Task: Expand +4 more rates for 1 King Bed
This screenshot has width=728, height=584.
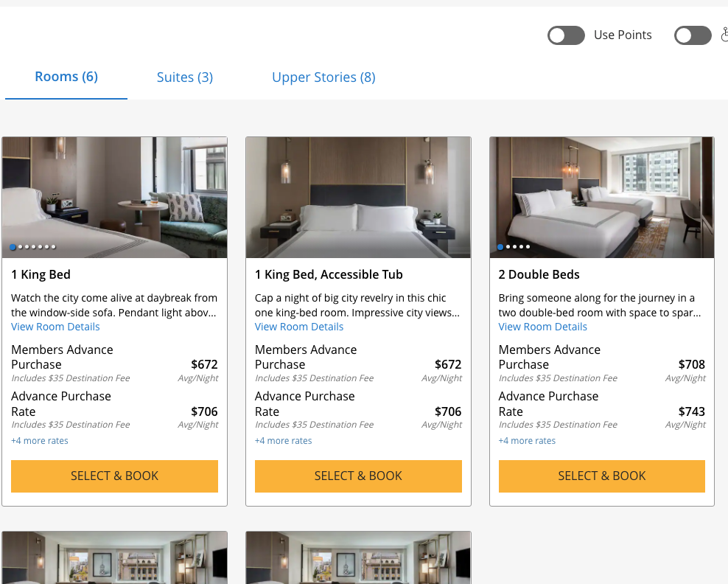Action: [40, 441]
